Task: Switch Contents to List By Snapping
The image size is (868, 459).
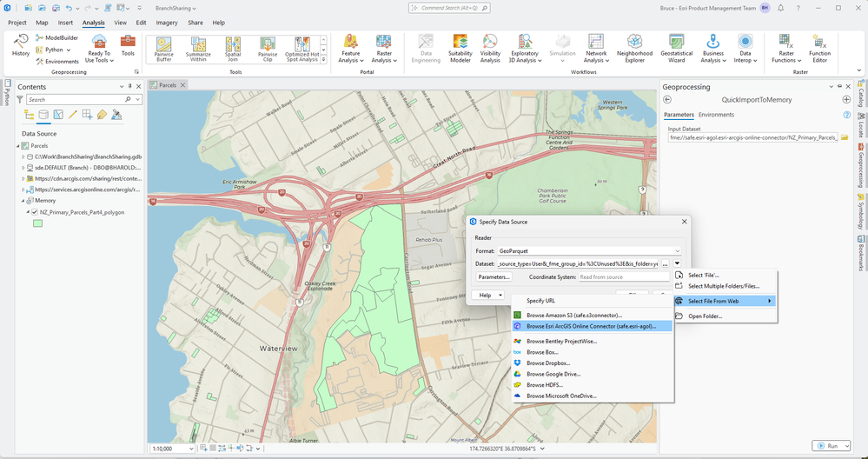Action: (x=87, y=115)
